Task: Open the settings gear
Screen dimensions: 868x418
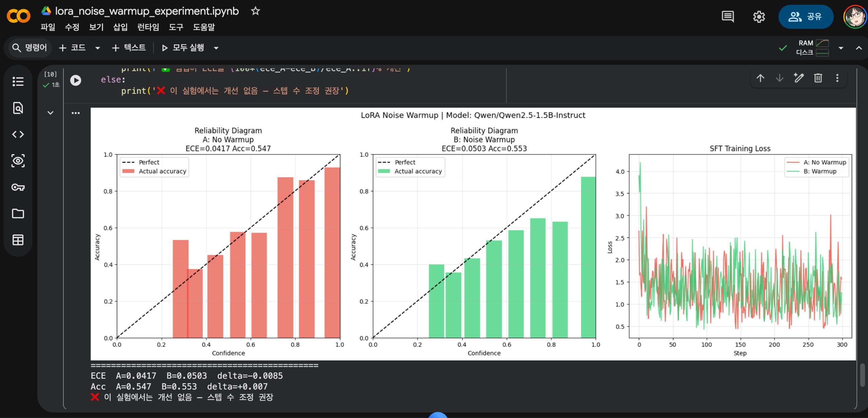Action: pyautogui.click(x=759, y=17)
